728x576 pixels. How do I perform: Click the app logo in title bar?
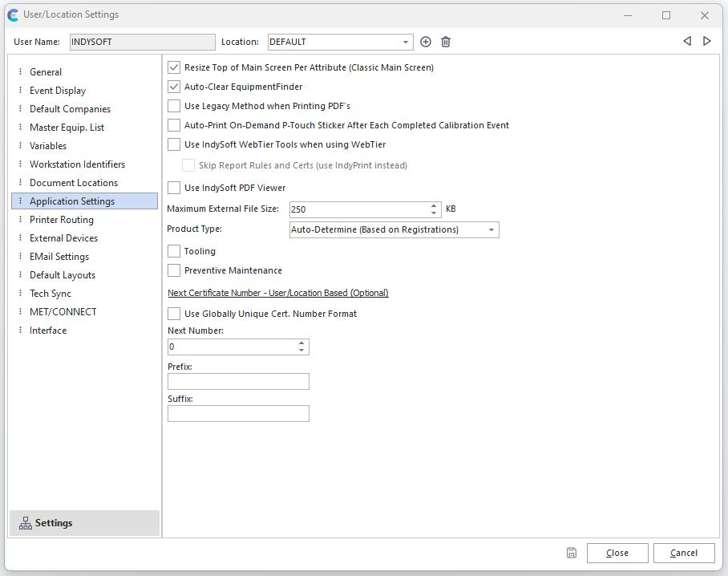(x=14, y=15)
